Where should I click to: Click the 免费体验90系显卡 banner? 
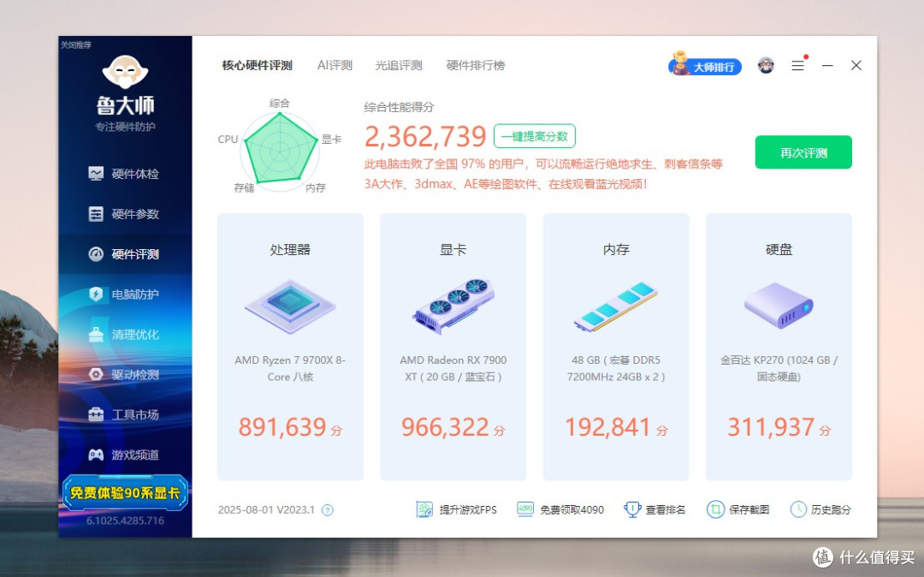click(x=125, y=492)
